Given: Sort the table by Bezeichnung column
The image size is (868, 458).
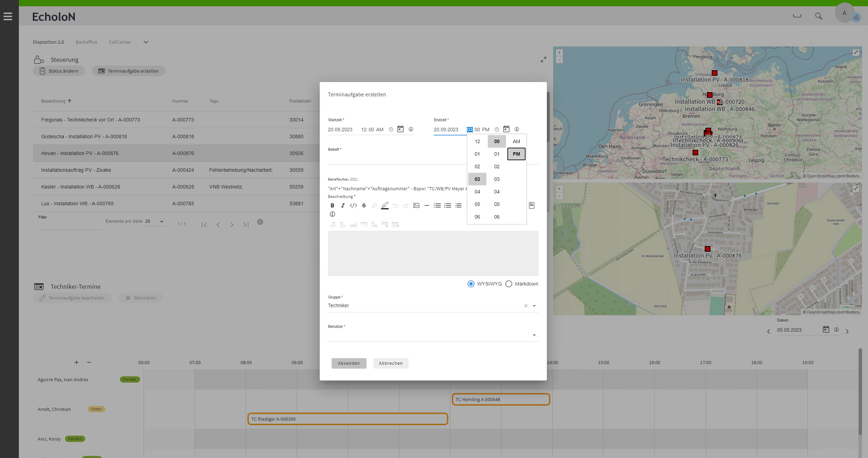Looking at the screenshot, I should coord(56,101).
